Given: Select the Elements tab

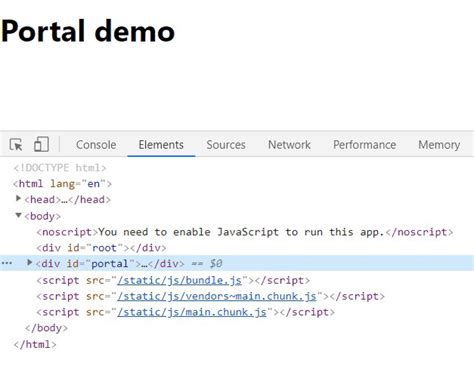Looking at the screenshot, I should [x=161, y=145].
